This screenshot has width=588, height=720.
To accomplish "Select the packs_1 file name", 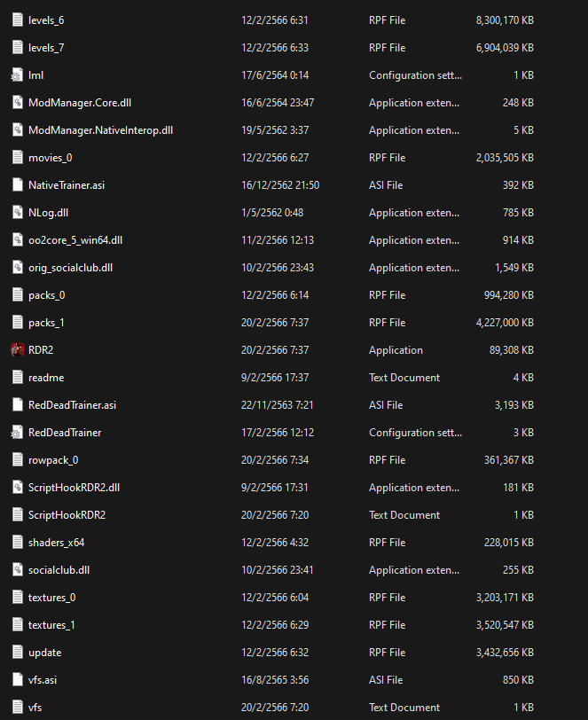I will coord(46,323).
